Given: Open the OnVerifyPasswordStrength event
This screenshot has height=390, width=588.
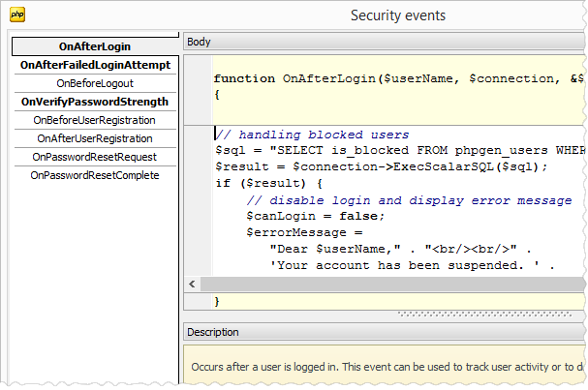Looking at the screenshot, I should [95, 102].
